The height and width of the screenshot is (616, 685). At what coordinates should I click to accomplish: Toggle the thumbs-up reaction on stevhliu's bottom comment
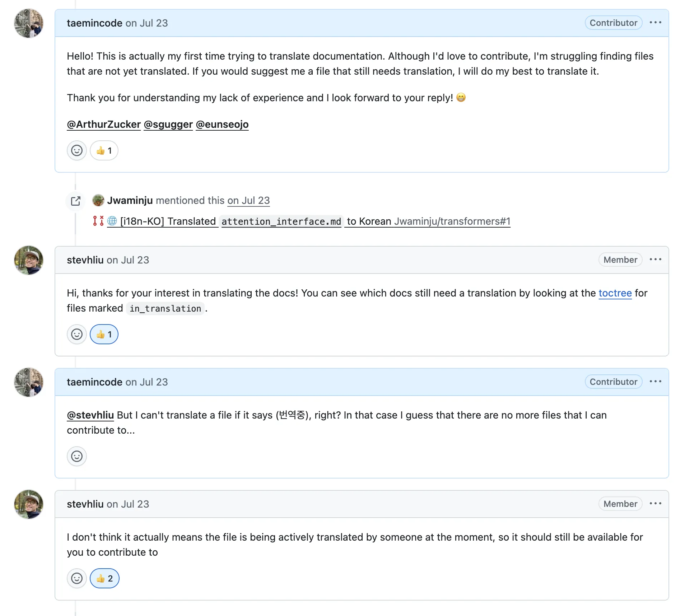tap(104, 578)
